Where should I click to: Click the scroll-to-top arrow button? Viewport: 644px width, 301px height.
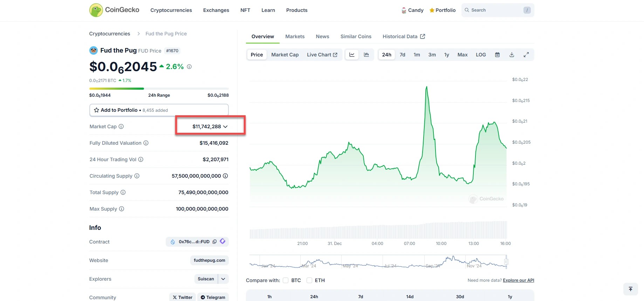point(630,289)
